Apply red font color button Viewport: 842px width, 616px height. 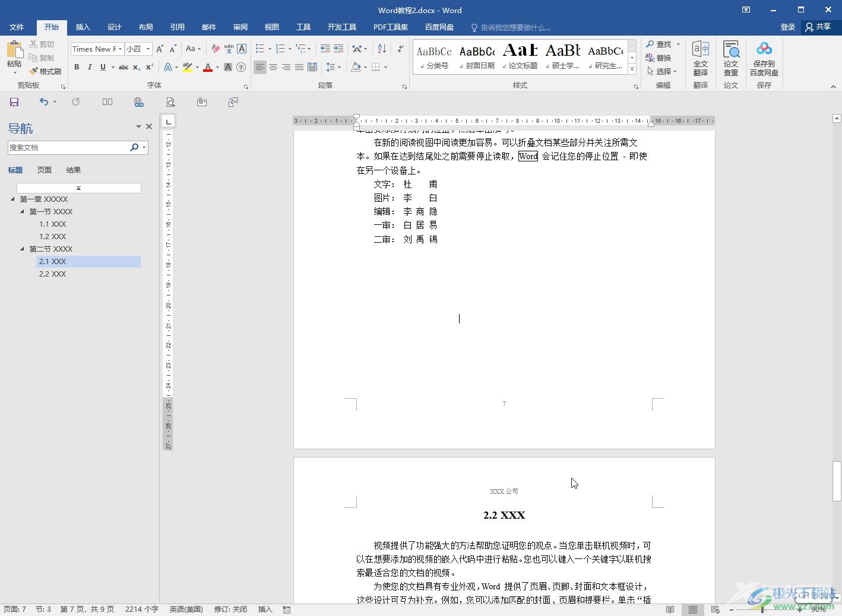pyautogui.click(x=208, y=67)
